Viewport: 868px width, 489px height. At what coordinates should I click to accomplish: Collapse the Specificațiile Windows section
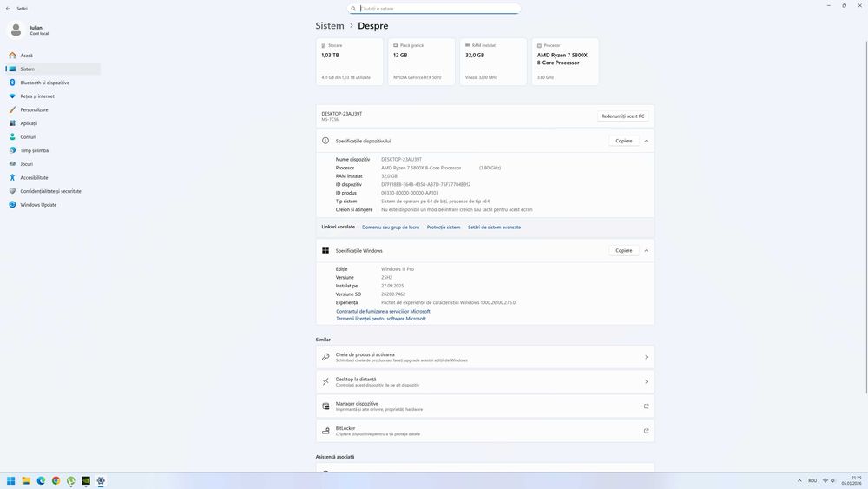(646, 250)
